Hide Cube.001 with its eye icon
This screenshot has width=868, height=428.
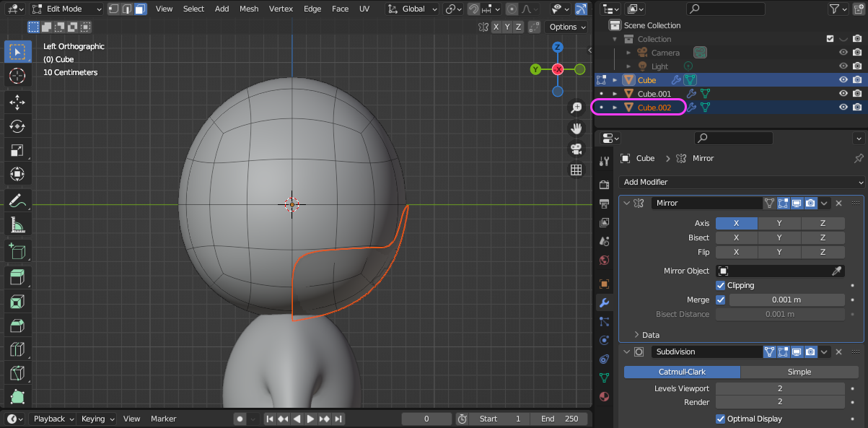tap(843, 94)
